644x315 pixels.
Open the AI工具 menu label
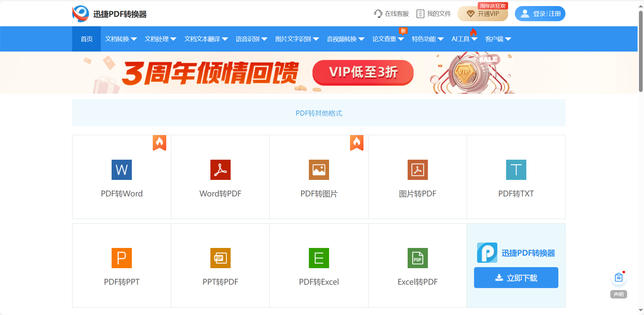(461, 39)
